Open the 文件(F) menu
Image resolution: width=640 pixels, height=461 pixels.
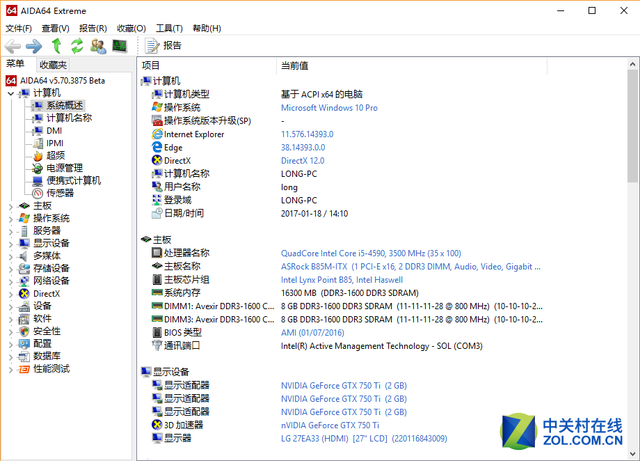[x=18, y=28]
